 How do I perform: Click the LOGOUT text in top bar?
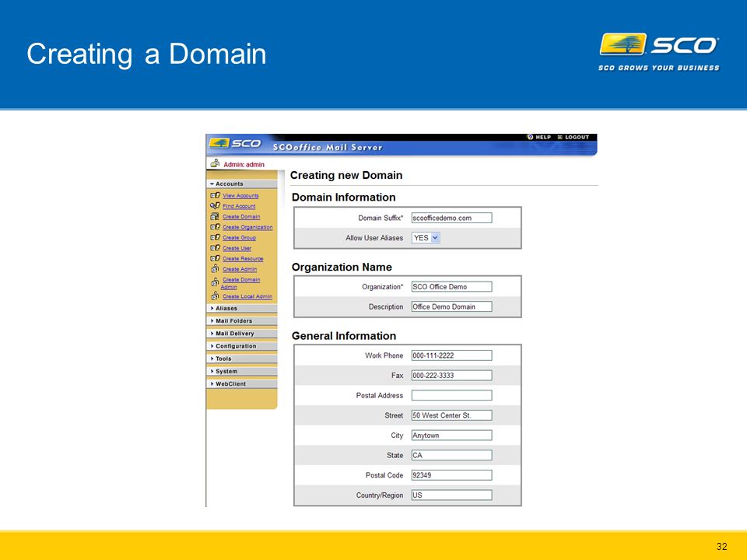pyautogui.click(x=577, y=137)
